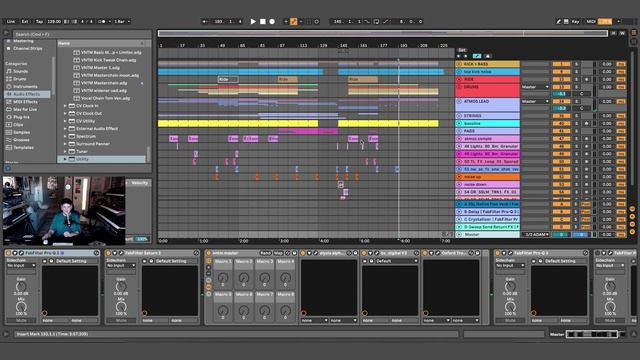Turn off the FabFilter Pro-Q 3 device activator

8,253
